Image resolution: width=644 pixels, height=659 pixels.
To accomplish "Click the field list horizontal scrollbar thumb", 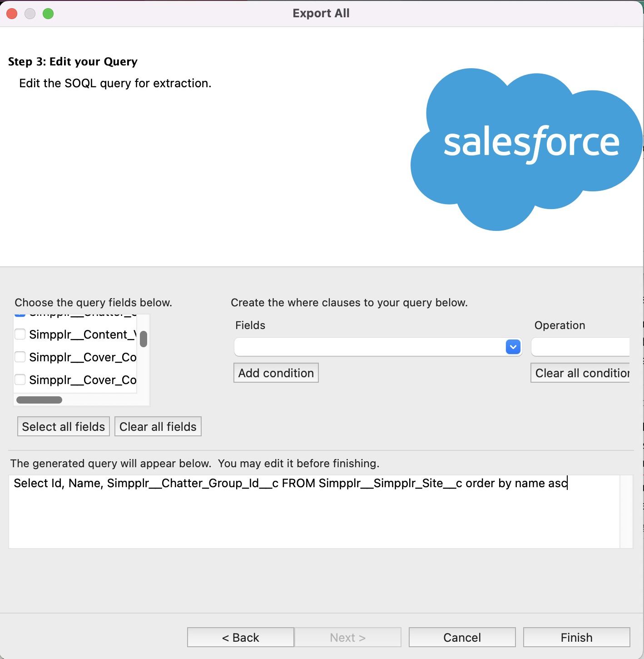I will pyautogui.click(x=39, y=400).
